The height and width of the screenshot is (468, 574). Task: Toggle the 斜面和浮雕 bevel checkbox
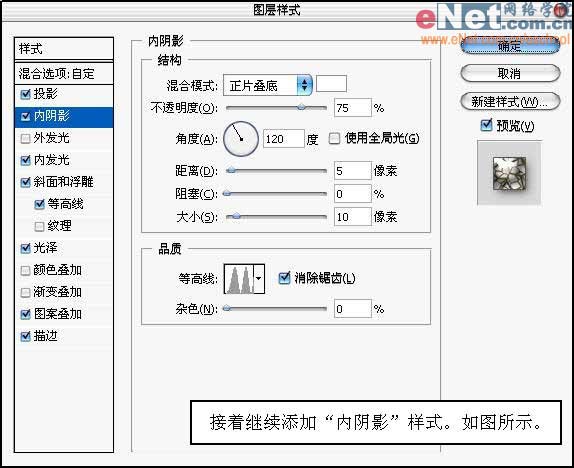coord(25,182)
